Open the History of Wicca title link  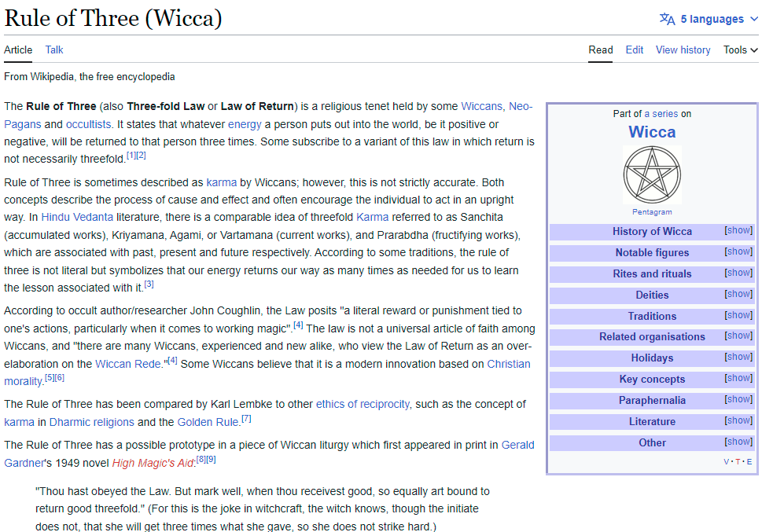point(652,231)
